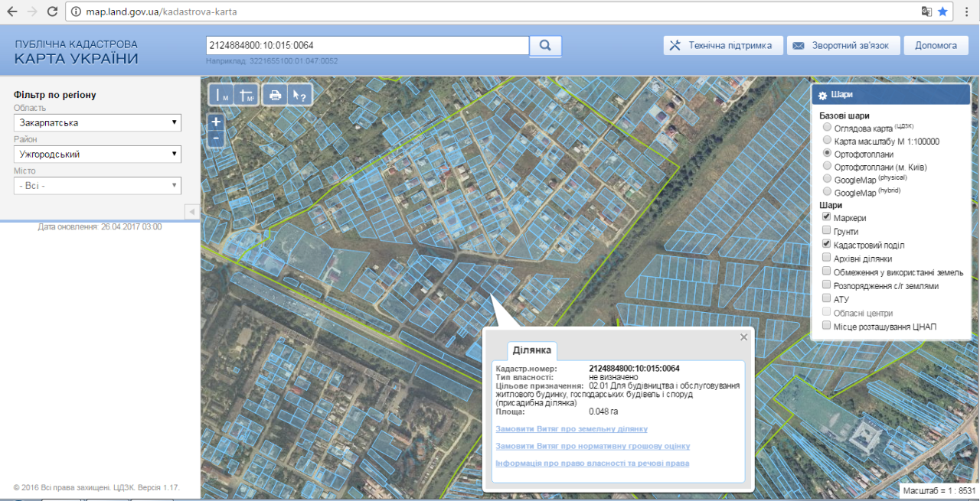The height and width of the screenshot is (501, 980).
Task: Click the translate page icon
Action: [x=926, y=11]
